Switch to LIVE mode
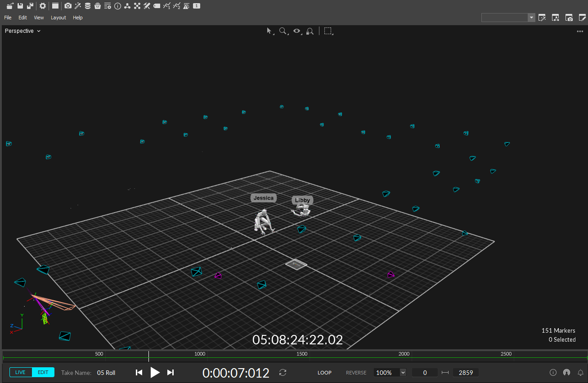The height and width of the screenshot is (383, 588). pos(21,372)
